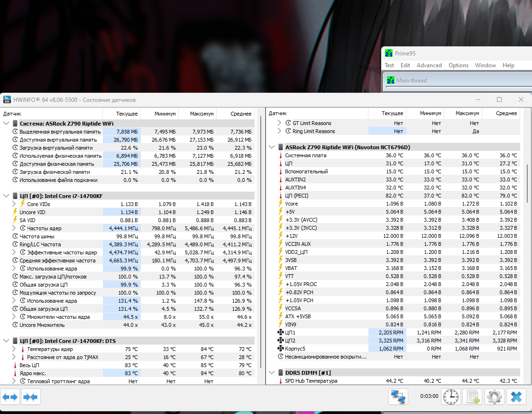The image size is (532, 414).
Task: Click the Несанкционированное вскрытие clock icon
Action: [281, 357]
